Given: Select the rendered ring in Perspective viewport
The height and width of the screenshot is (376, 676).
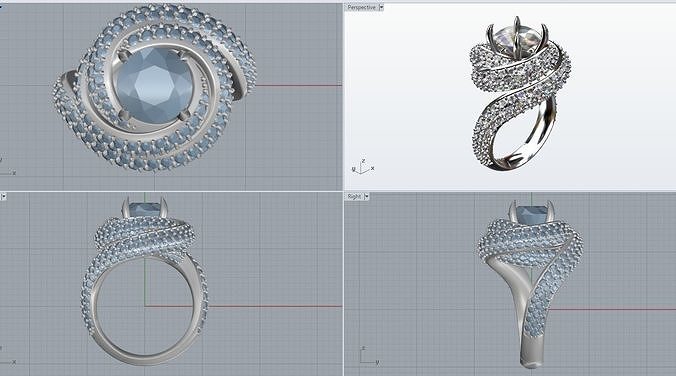Looking at the screenshot, I should click(520, 93).
